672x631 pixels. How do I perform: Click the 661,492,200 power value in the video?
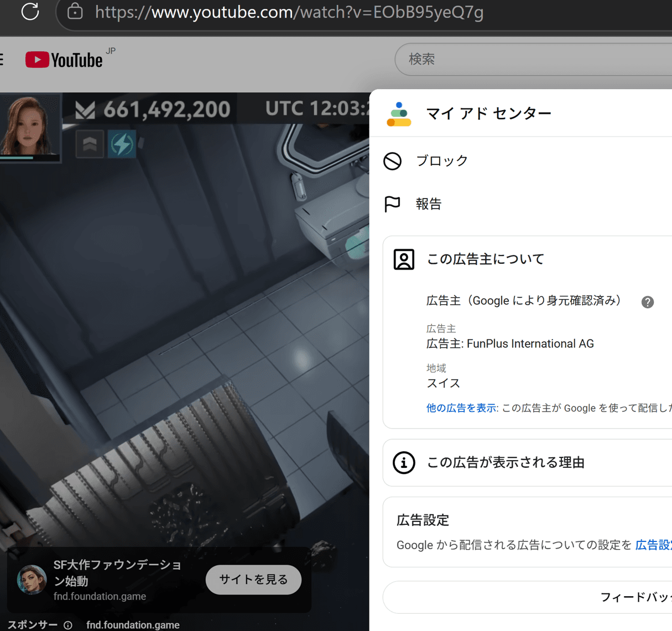166,109
